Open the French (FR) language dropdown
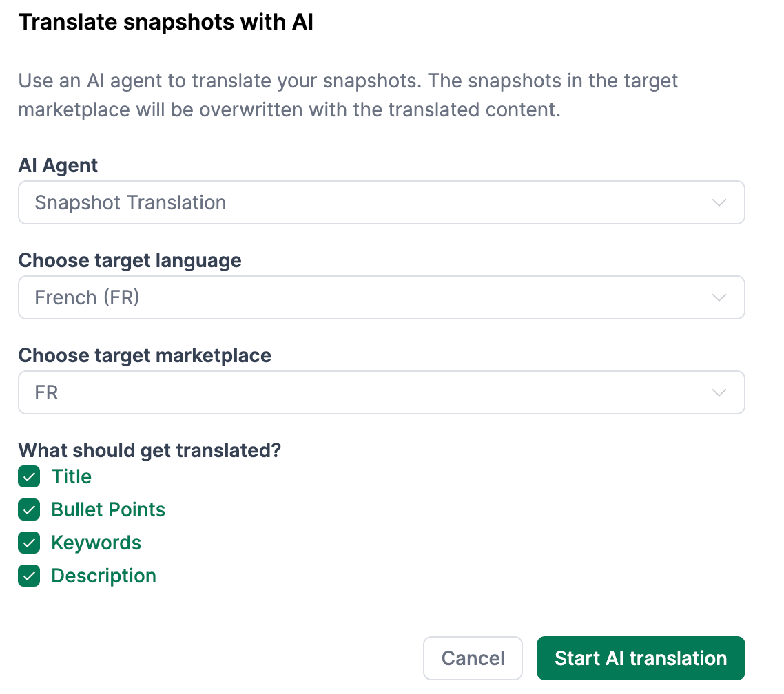 click(382, 297)
